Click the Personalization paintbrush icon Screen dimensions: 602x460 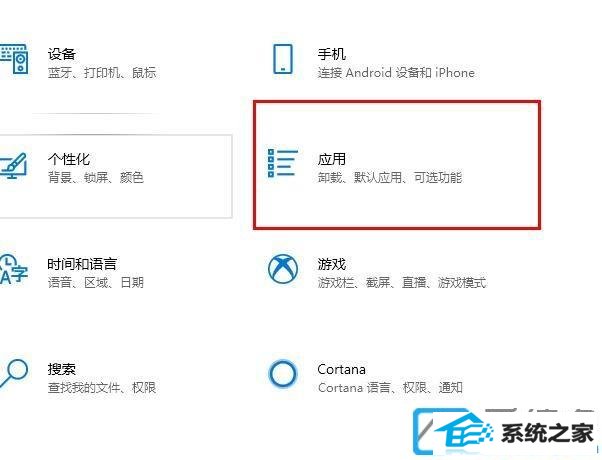tap(13, 165)
